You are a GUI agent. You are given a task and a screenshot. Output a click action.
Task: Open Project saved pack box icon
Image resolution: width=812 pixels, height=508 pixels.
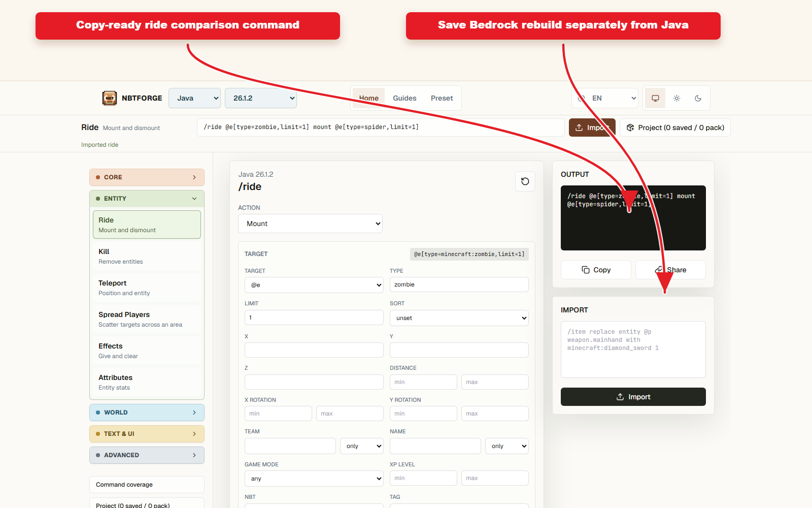pos(630,128)
